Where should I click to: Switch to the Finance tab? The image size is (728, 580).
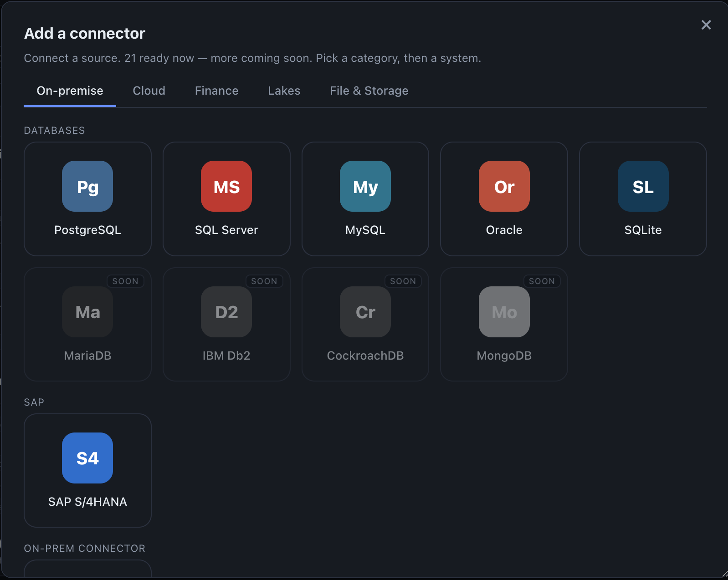point(217,91)
